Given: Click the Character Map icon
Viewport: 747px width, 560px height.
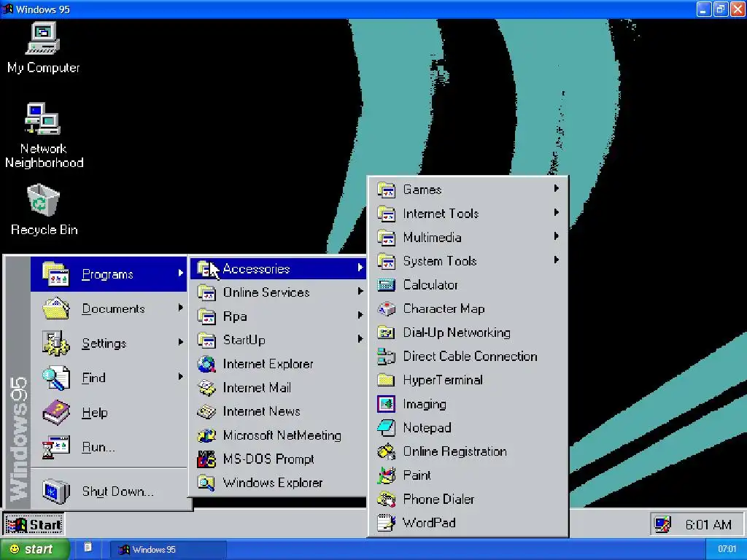Looking at the screenshot, I should [x=386, y=308].
